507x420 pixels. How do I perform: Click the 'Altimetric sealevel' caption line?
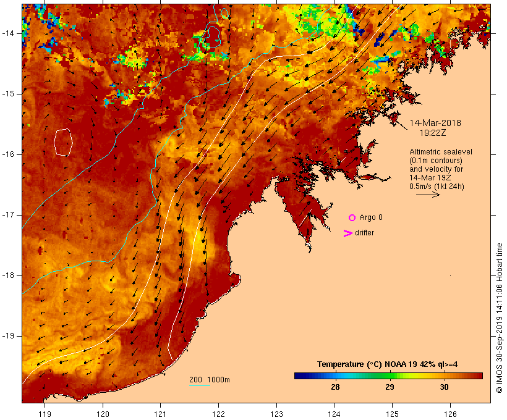(441, 152)
